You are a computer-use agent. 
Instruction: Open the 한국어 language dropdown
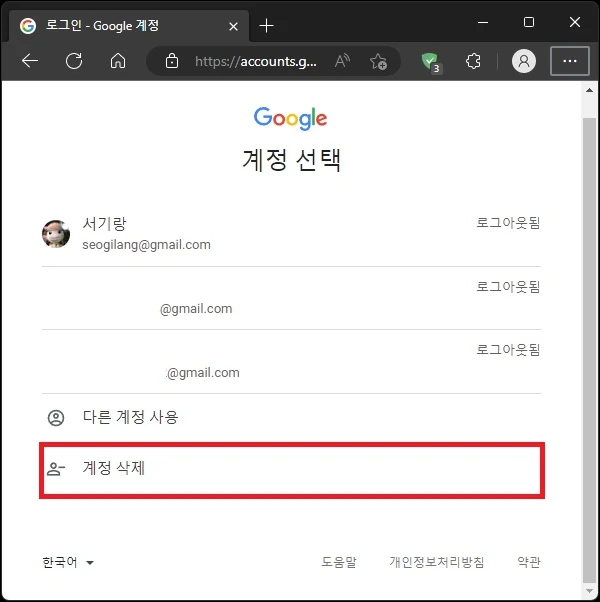tap(68, 562)
